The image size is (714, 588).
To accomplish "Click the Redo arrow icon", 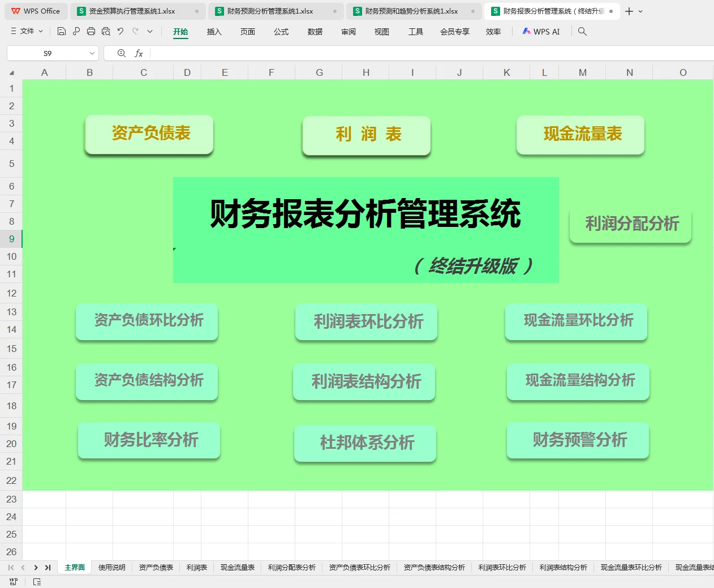I will [x=135, y=32].
